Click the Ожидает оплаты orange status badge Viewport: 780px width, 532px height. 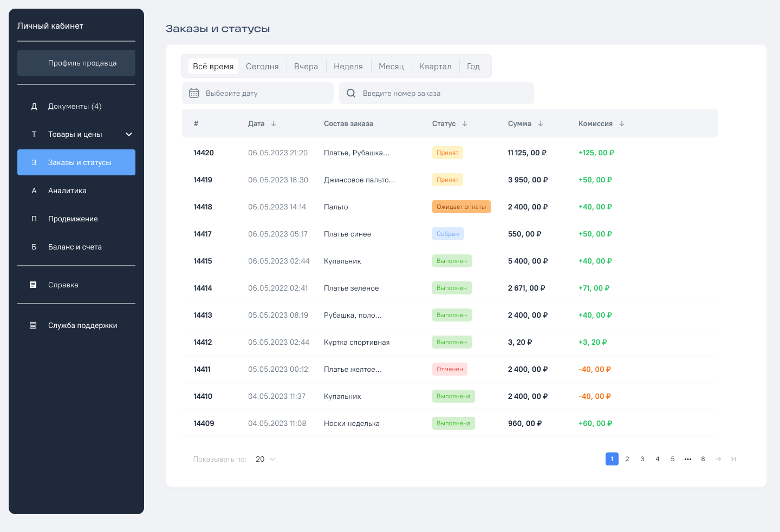(x=461, y=207)
